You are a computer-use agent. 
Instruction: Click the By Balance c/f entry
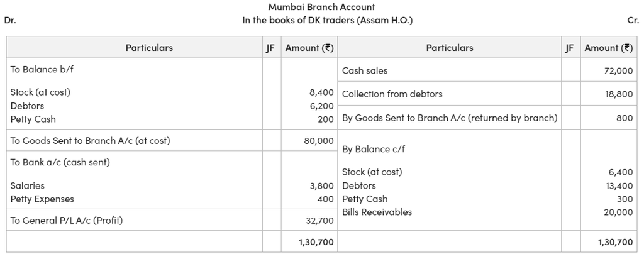coord(372,149)
